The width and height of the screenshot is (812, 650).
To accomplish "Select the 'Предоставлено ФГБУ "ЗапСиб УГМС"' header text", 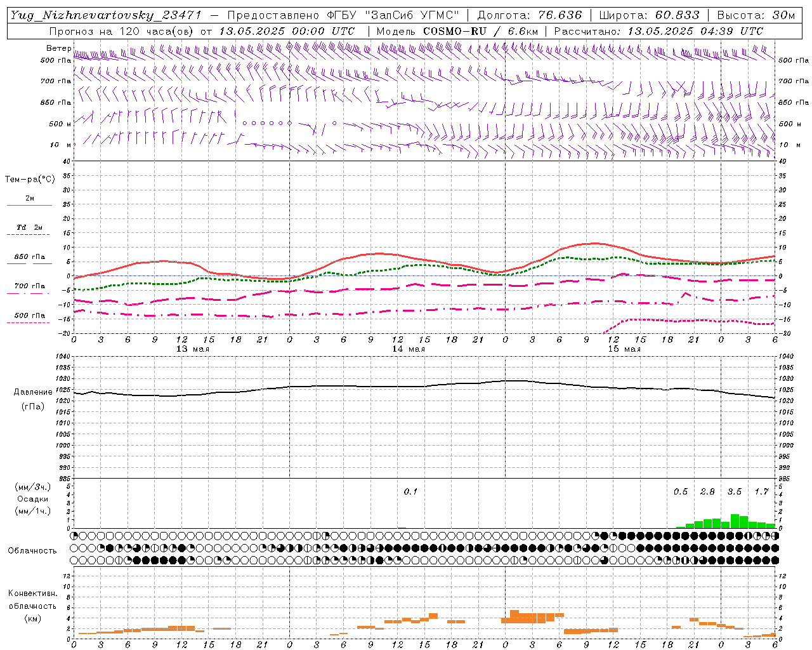I will [343, 15].
